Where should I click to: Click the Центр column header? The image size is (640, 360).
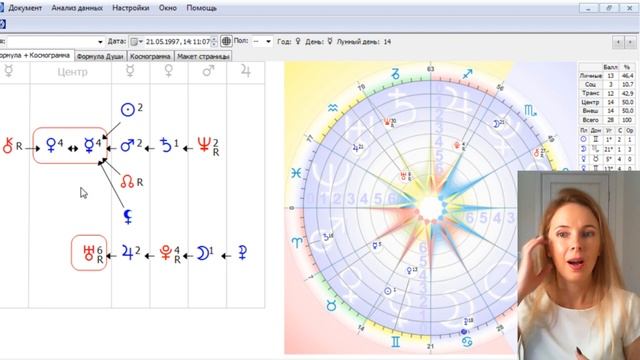pos(72,72)
